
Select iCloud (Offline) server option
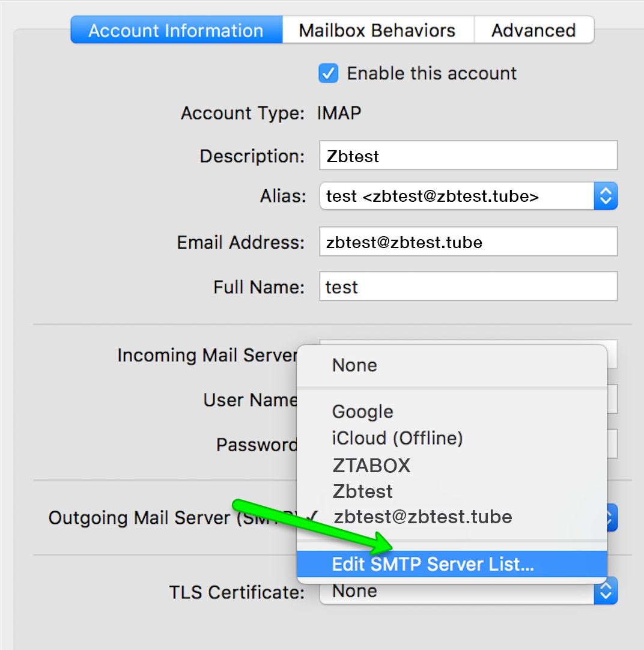[x=397, y=439]
